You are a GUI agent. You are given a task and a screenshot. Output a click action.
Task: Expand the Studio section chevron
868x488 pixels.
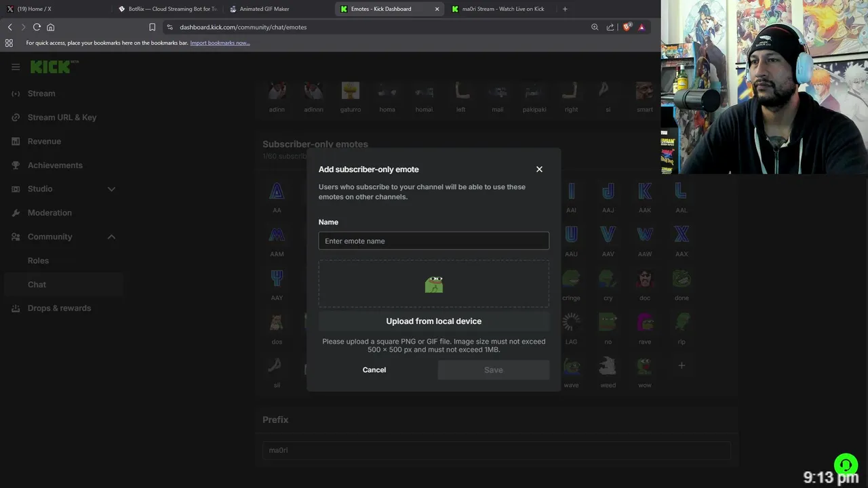pyautogui.click(x=112, y=189)
